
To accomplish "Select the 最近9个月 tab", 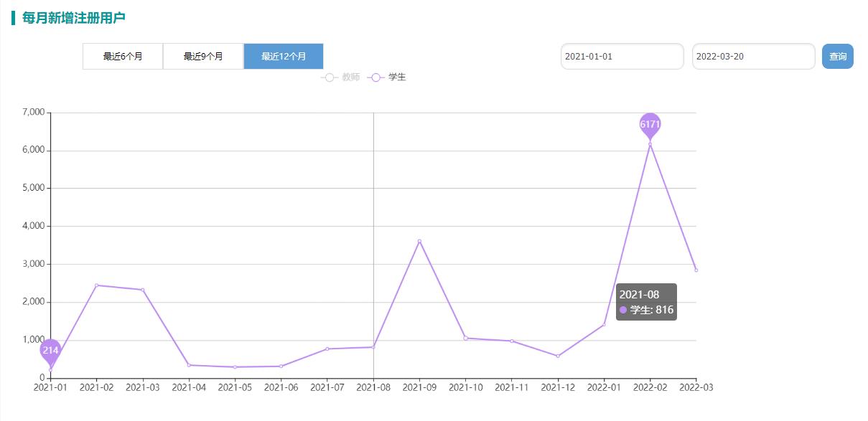I will pyautogui.click(x=203, y=57).
